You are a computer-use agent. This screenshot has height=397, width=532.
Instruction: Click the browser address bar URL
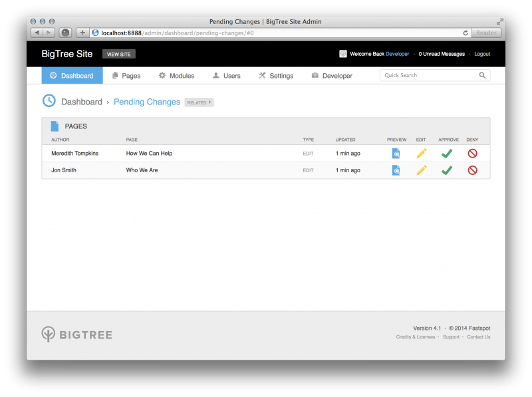pos(178,33)
